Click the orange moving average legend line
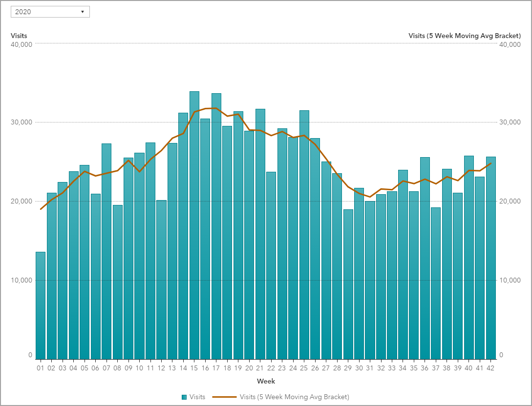 (x=225, y=397)
